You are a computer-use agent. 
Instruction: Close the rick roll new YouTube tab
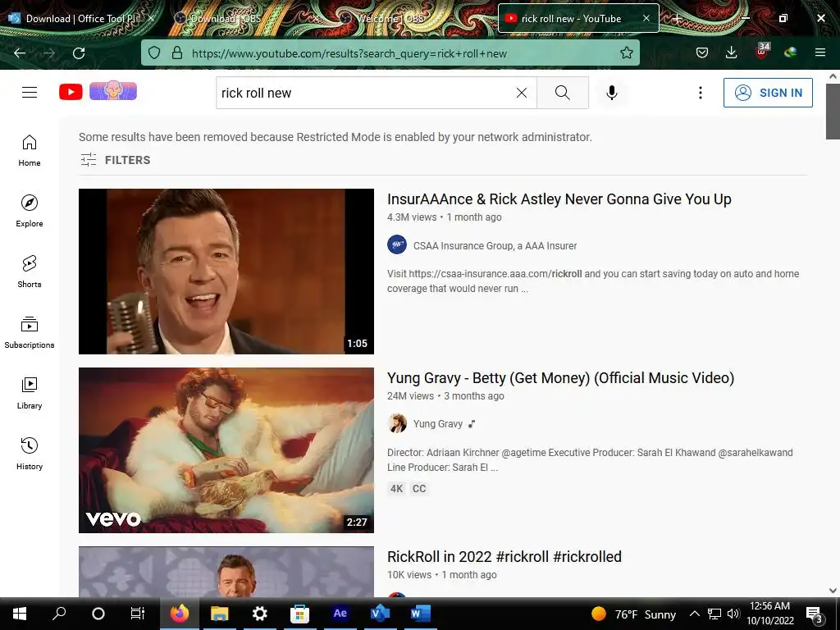click(646, 18)
